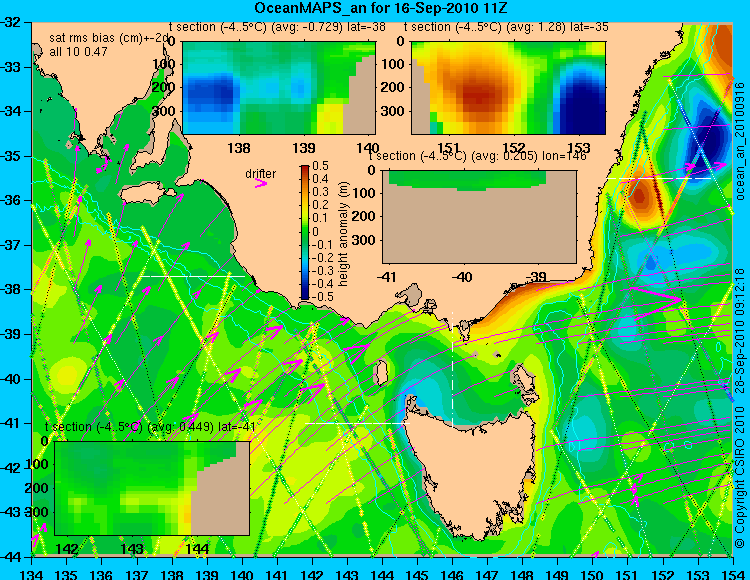Click longitude tick 152 under the lat=-35 inset
The height and width of the screenshot is (580, 750).
[514, 148]
